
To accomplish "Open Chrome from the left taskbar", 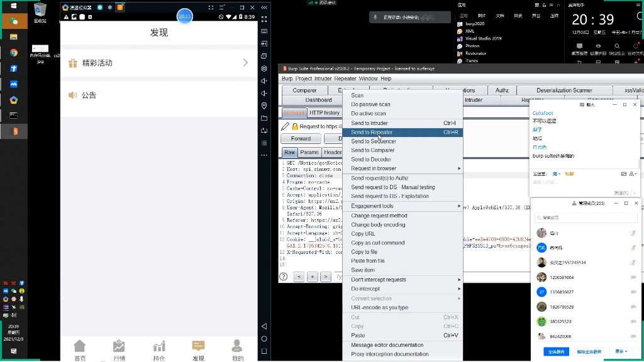I will (14, 53).
